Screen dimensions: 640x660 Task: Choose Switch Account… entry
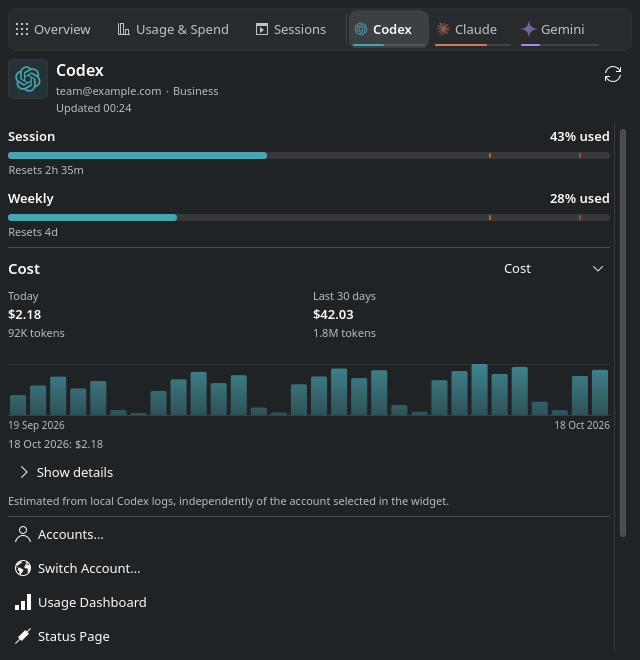point(309,568)
